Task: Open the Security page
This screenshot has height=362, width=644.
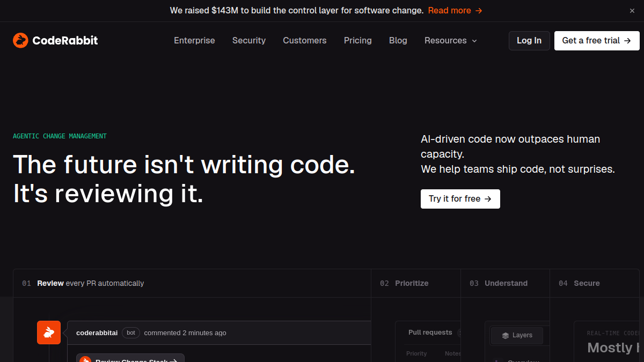Action: [249, 40]
